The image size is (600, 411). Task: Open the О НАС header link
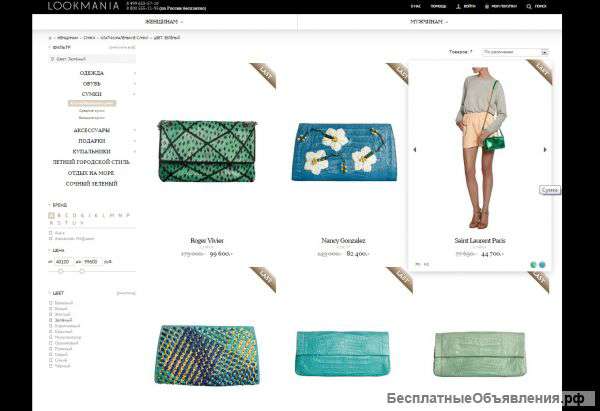tap(416, 7)
